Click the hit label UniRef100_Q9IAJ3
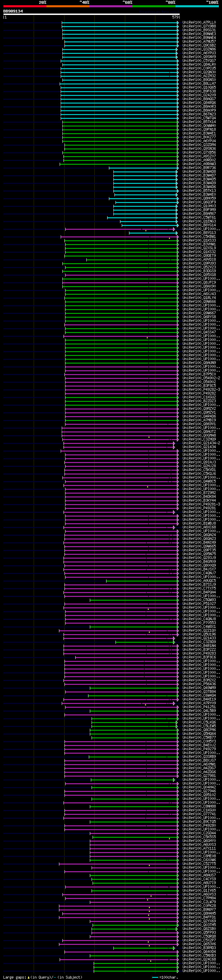This screenshot has height=980, width=222. click(x=199, y=462)
